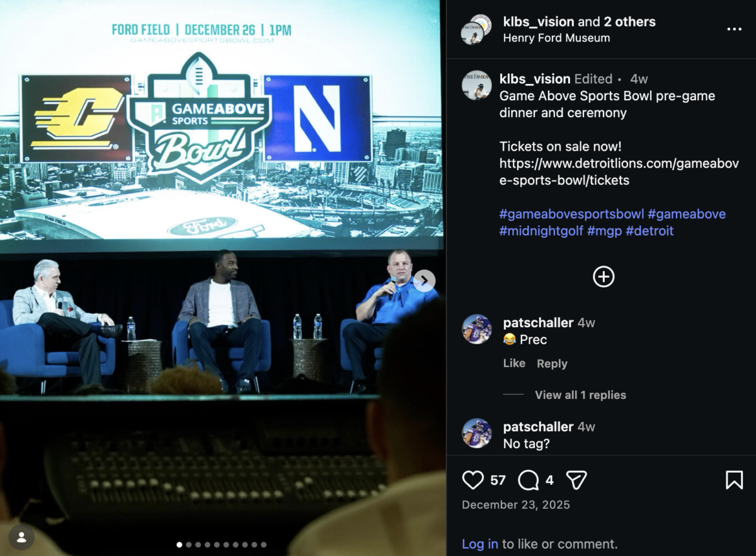Expand View all 1 replies
The image size is (756, 556).
[x=580, y=395]
